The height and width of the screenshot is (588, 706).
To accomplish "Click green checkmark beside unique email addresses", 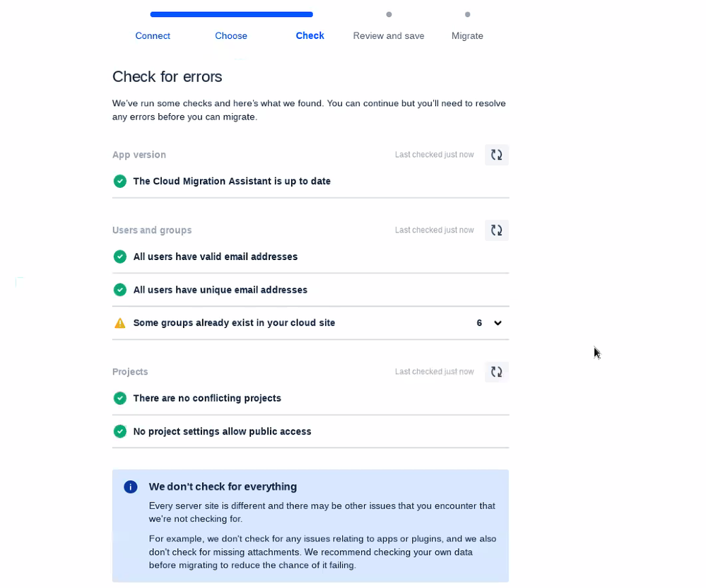I will 119,290.
